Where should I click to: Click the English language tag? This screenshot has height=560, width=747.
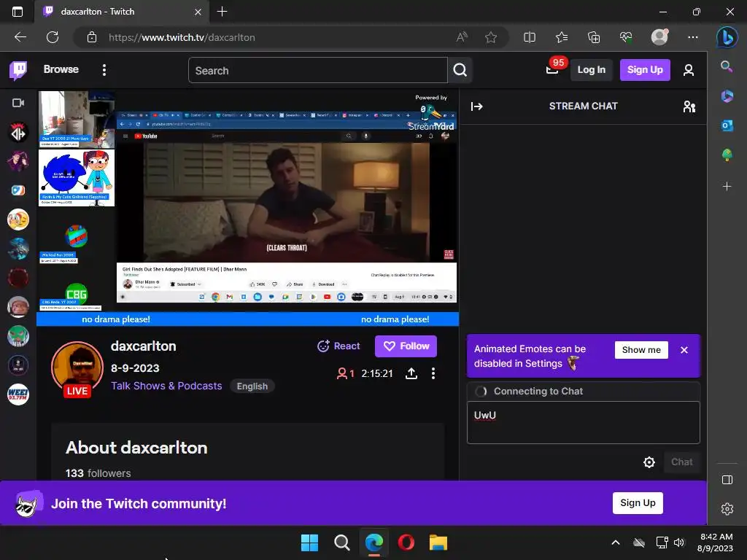pyautogui.click(x=252, y=386)
